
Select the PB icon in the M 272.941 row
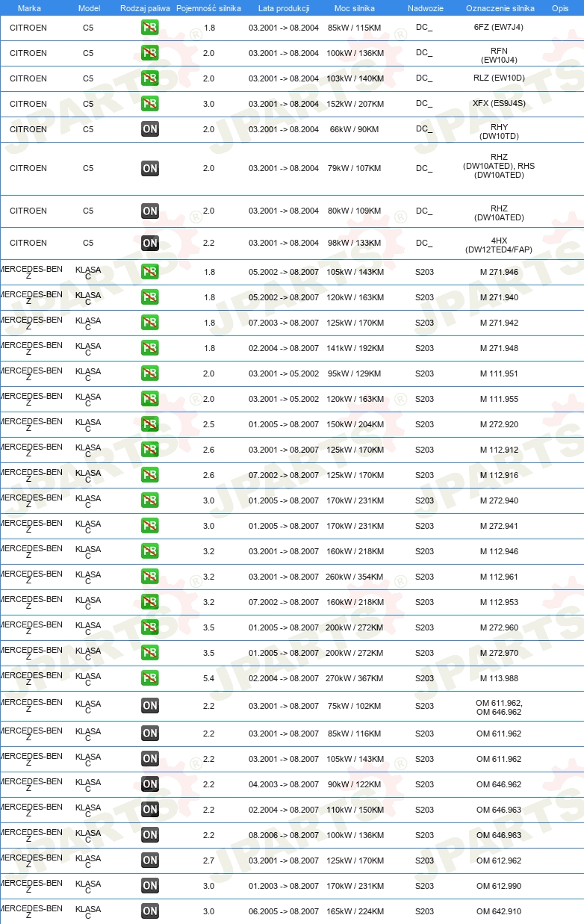coord(150,526)
